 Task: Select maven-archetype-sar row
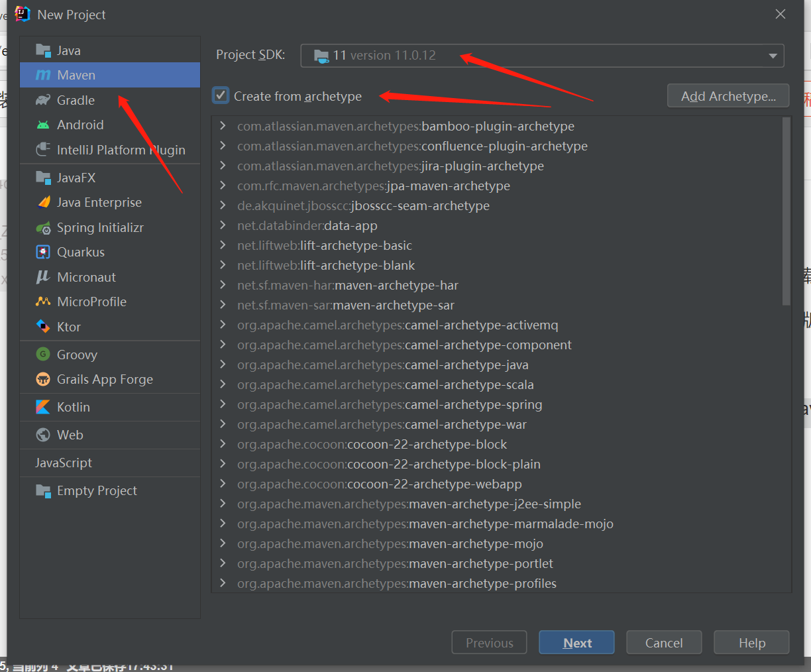click(497, 305)
